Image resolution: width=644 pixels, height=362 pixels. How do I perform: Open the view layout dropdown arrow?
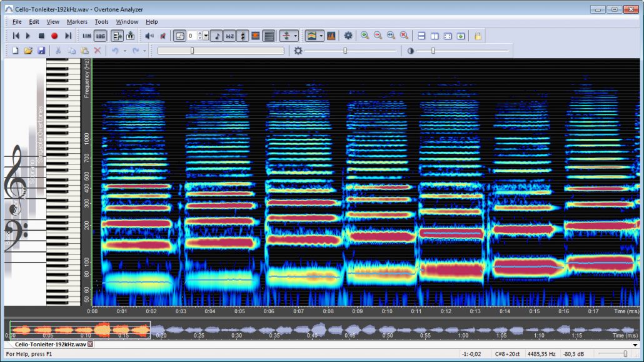(295, 36)
